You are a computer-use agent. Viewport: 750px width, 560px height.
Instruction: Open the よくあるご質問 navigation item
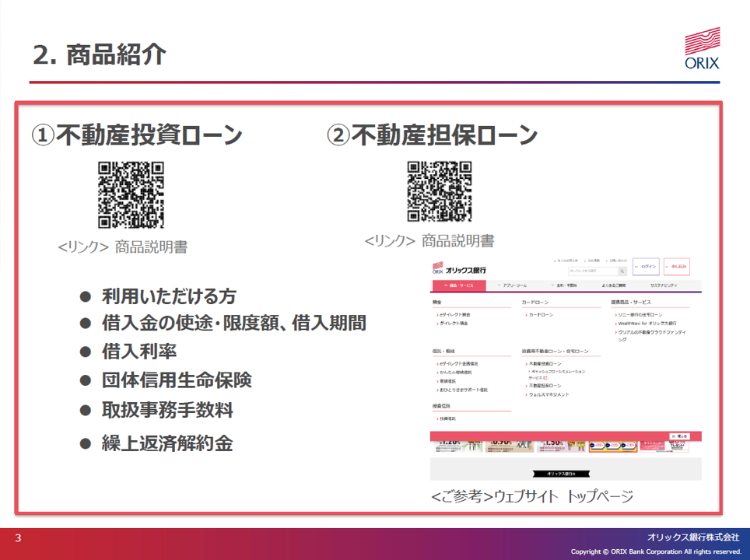tap(614, 285)
